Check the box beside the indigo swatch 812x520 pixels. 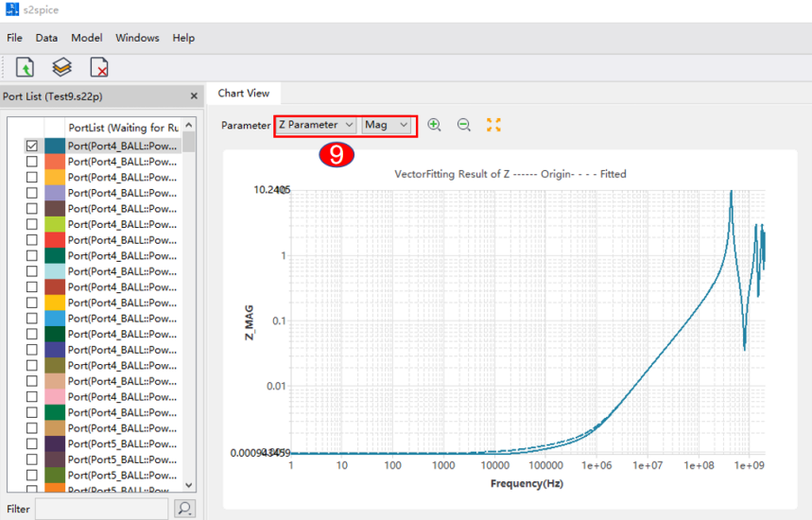click(x=32, y=350)
